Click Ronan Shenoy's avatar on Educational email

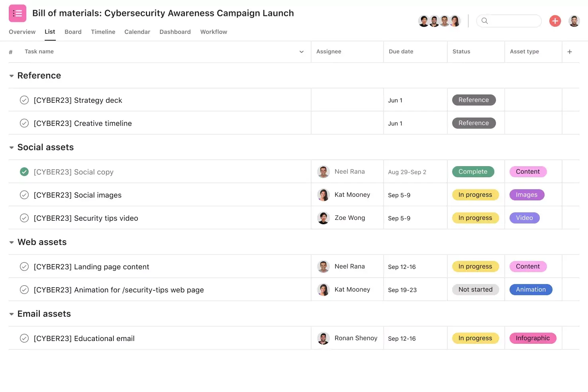pos(323,338)
